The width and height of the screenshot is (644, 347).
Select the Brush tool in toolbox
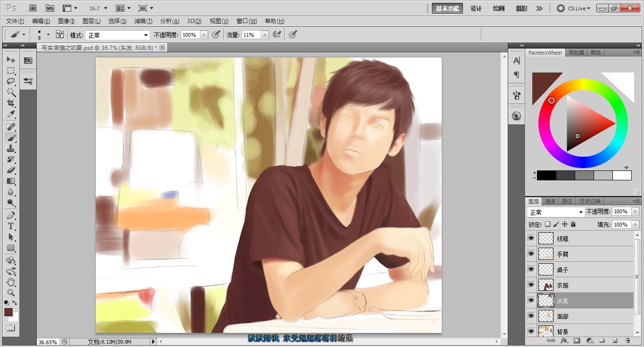pos(11,138)
